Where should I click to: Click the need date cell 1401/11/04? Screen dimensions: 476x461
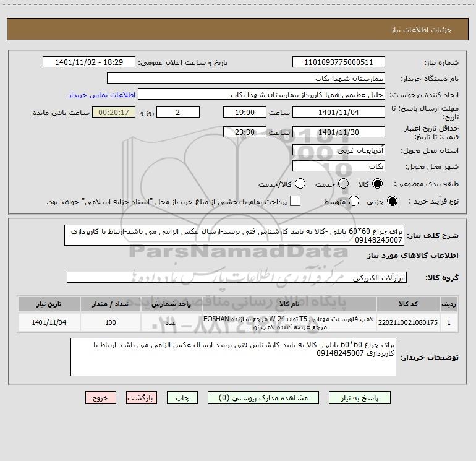click(49, 322)
